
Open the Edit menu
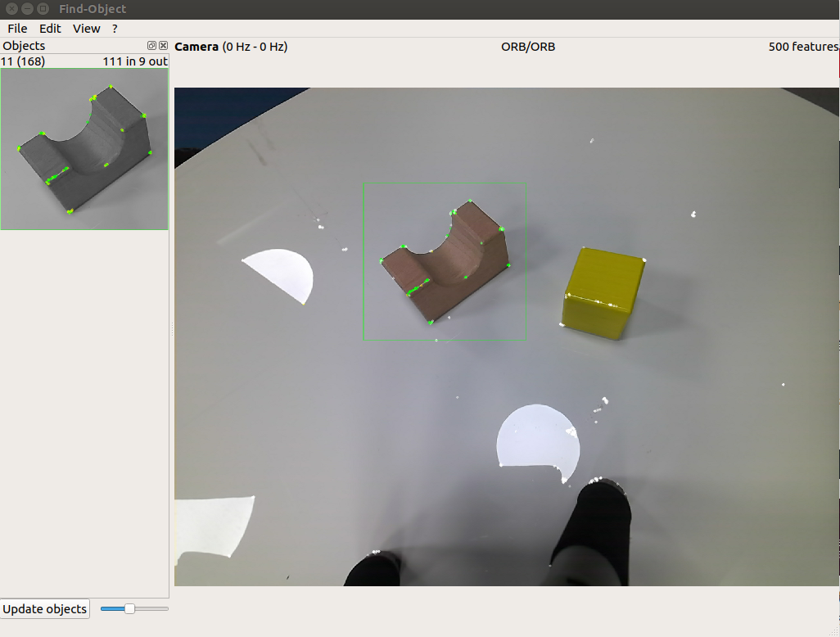click(51, 29)
